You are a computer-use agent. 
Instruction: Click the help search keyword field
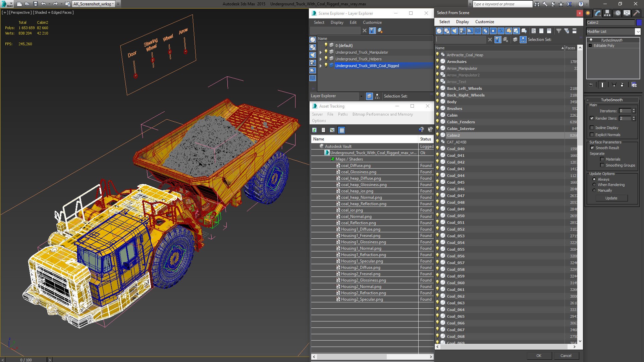click(x=502, y=4)
